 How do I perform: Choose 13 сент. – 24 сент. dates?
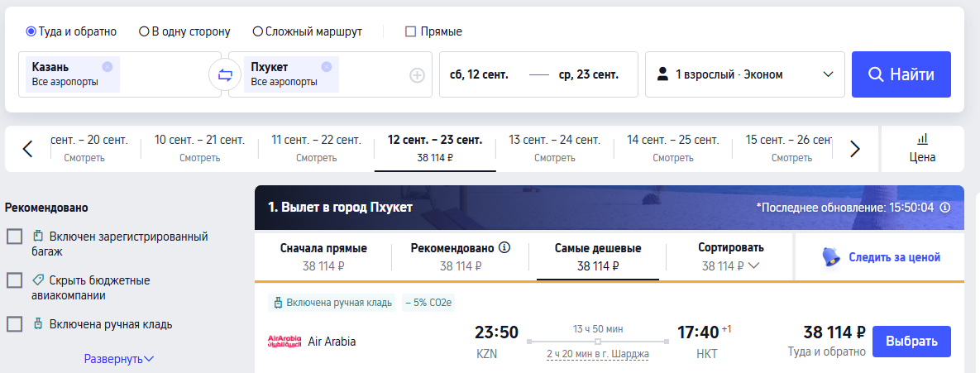pyautogui.click(x=554, y=148)
